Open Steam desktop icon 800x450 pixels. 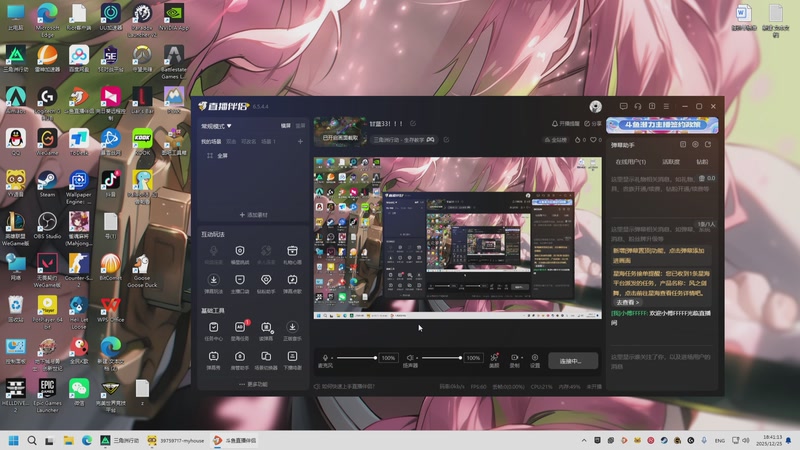(x=47, y=184)
